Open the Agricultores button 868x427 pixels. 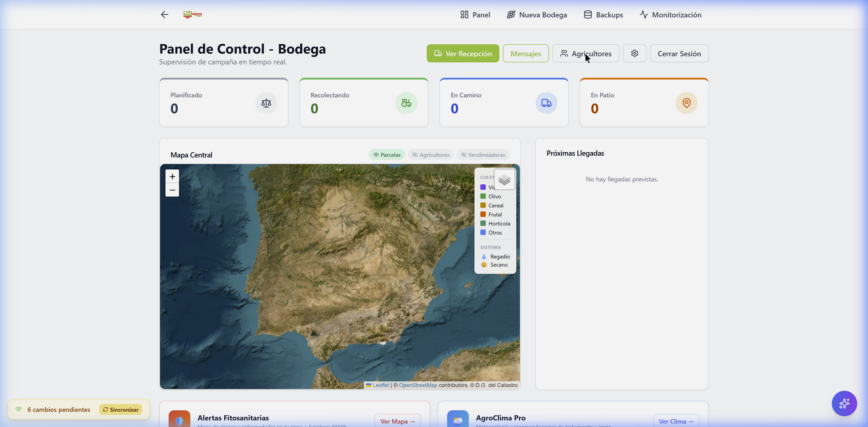(586, 53)
